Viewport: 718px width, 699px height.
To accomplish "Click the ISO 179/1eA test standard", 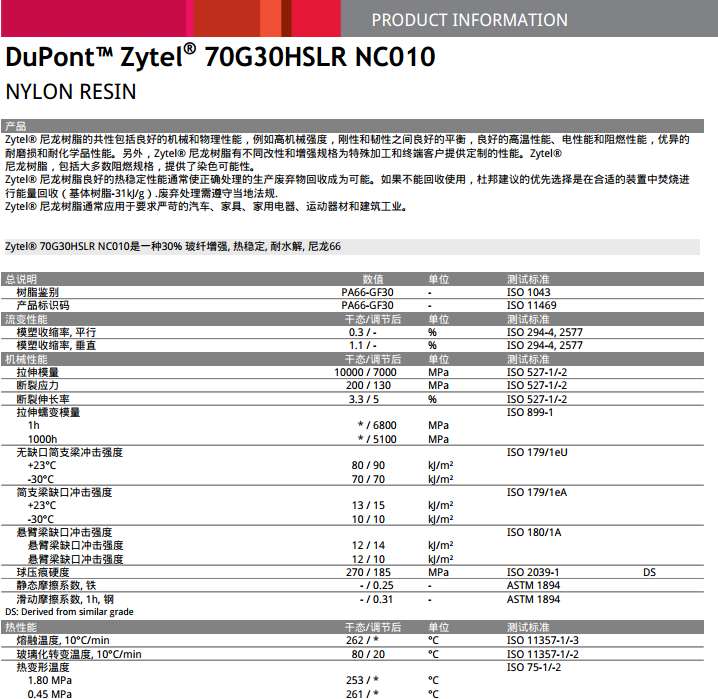I will point(537,492).
